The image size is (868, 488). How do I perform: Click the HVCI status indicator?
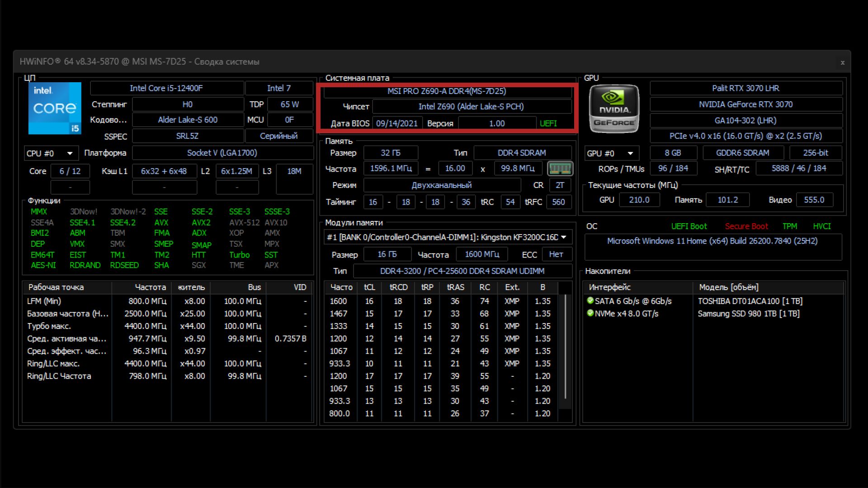[821, 226]
